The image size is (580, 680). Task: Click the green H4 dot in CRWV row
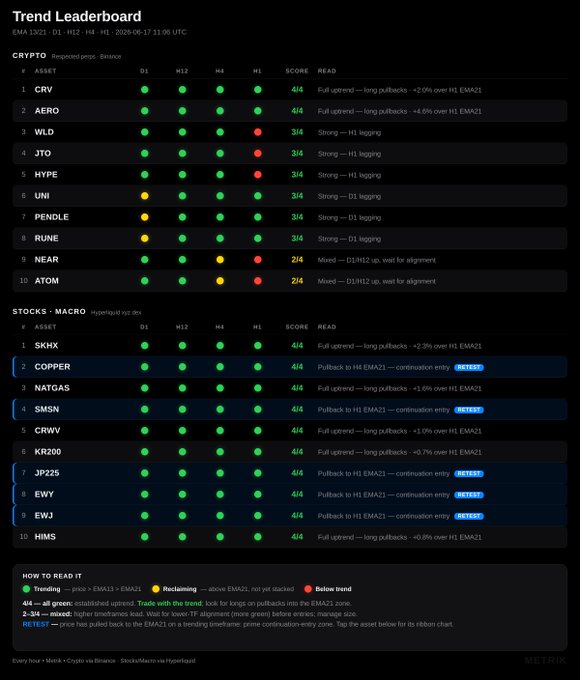click(220, 431)
